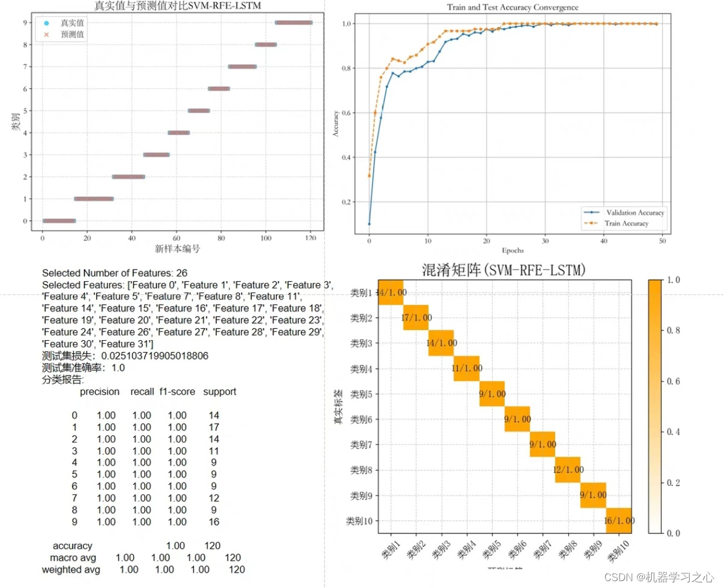Select the 测试集准确率: 1.0 line
Viewport: 723px width, 588px height.
click(83, 368)
